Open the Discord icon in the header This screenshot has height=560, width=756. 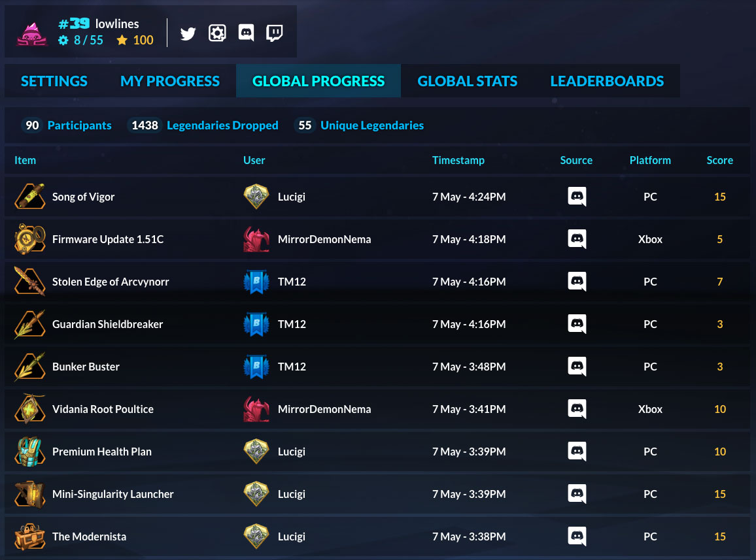pyautogui.click(x=246, y=33)
